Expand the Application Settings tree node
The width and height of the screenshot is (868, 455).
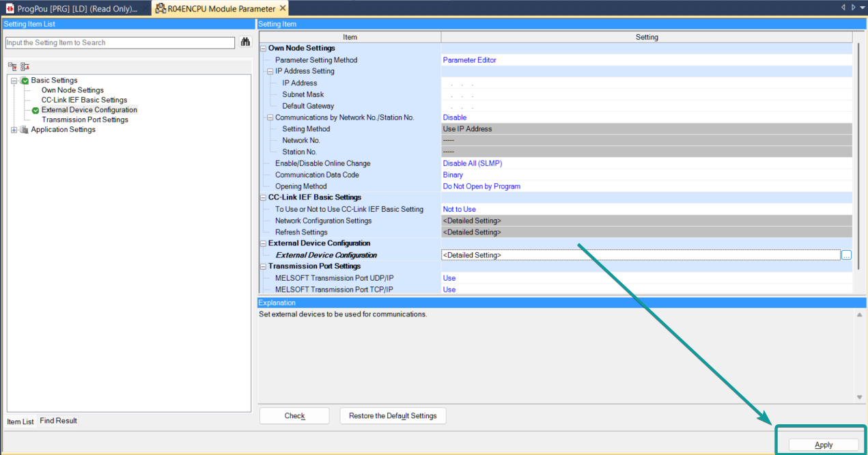(x=14, y=130)
